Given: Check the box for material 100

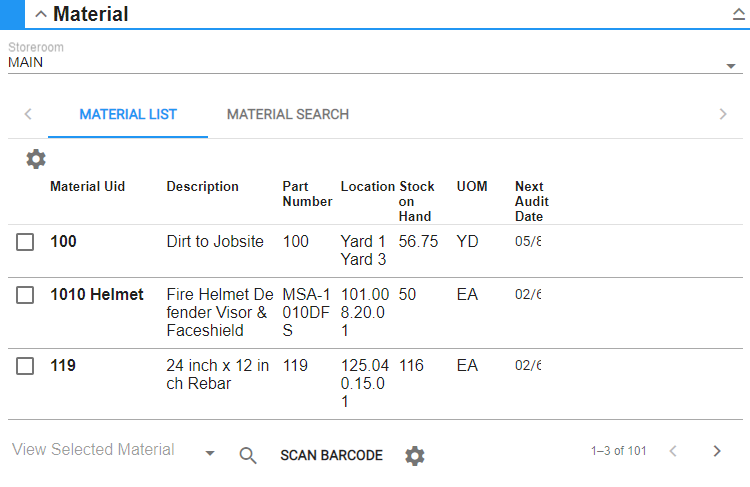Looking at the screenshot, I should [x=25, y=242].
